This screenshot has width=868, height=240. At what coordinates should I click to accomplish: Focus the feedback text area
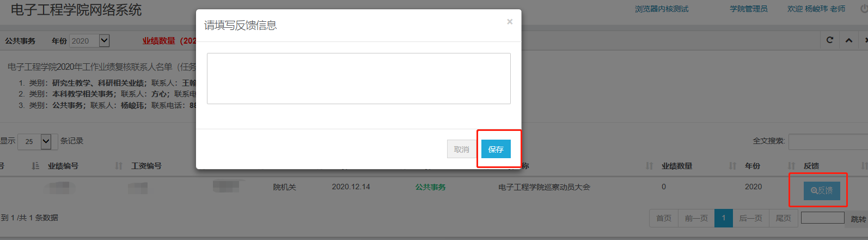click(x=359, y=79)
